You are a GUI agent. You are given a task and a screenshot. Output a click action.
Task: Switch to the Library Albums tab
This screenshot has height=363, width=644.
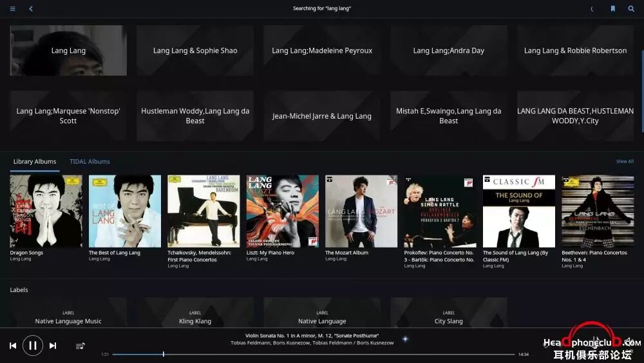pyautogui.click(x=35, y=162)
